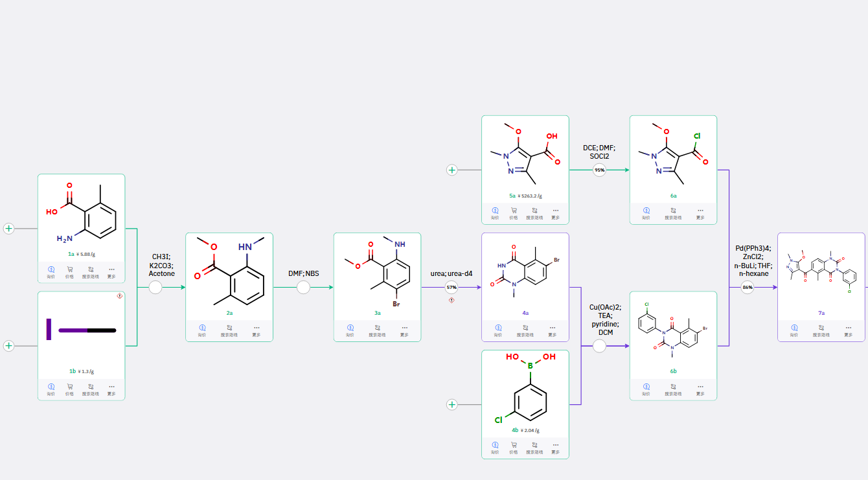Viewport: 868px width, 480px height.
Task: Expand the plus node left of compound 5a
Action: point(452,170)
